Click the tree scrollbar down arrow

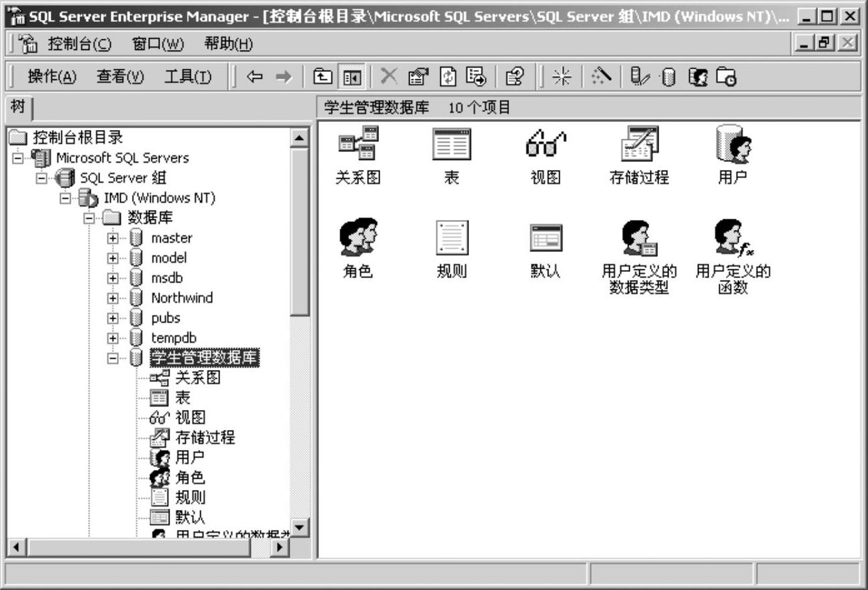coord(300,527)
